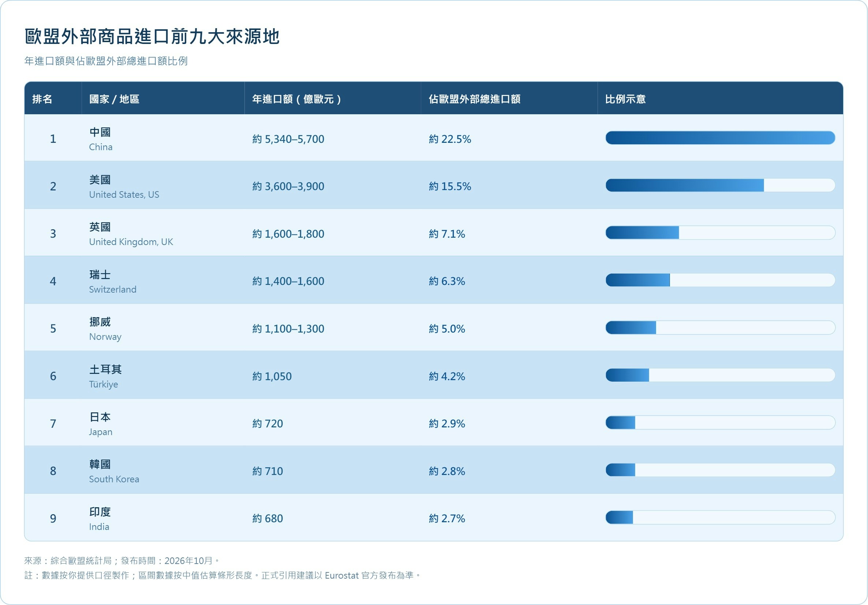
Task: Click the United States proportion bar
Action: pos(720,185)
